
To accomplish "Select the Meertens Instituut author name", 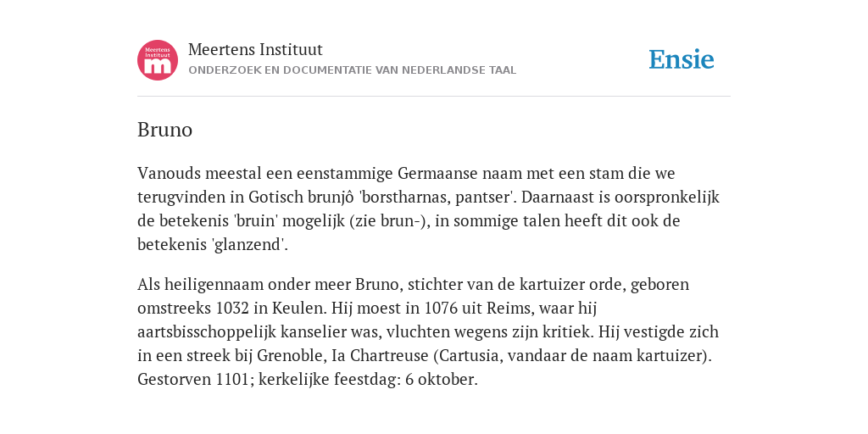I will [255, 50].
